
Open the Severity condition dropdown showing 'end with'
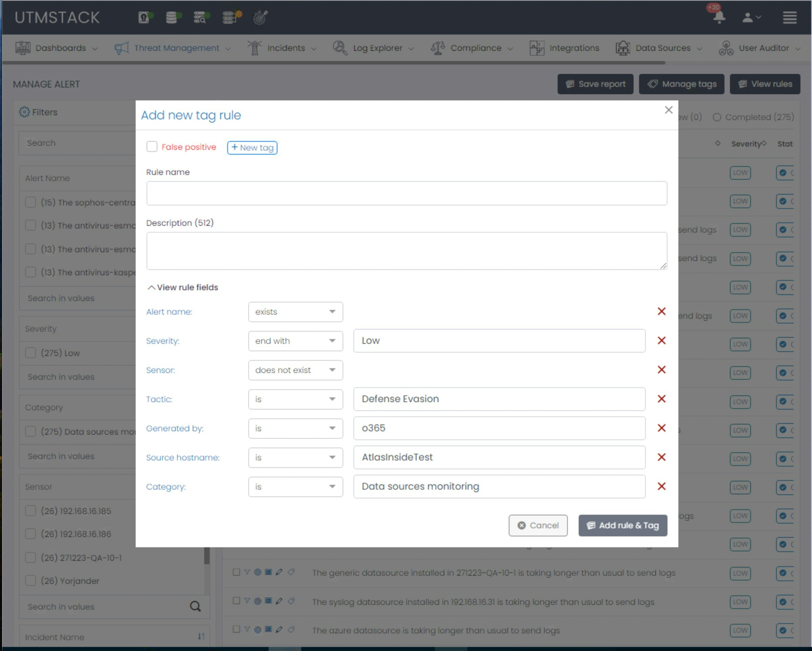pos(295,341)
